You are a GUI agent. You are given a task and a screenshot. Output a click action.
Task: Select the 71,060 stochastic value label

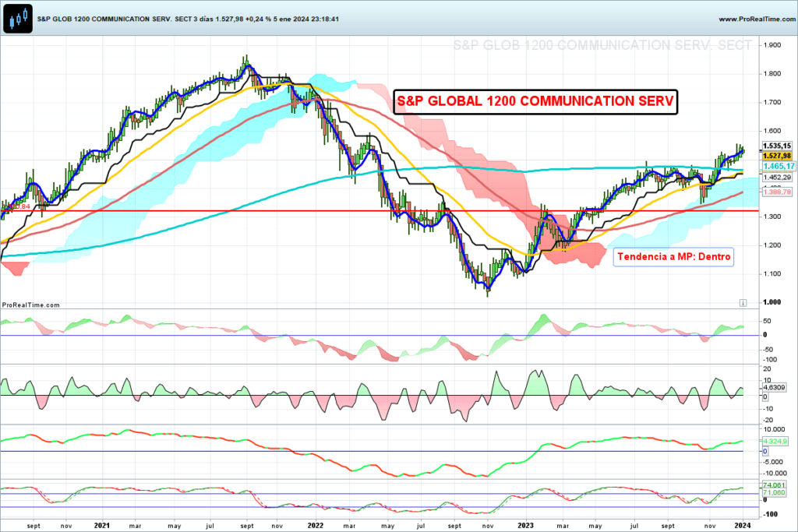pyautogui.click(x=774, y=492)
